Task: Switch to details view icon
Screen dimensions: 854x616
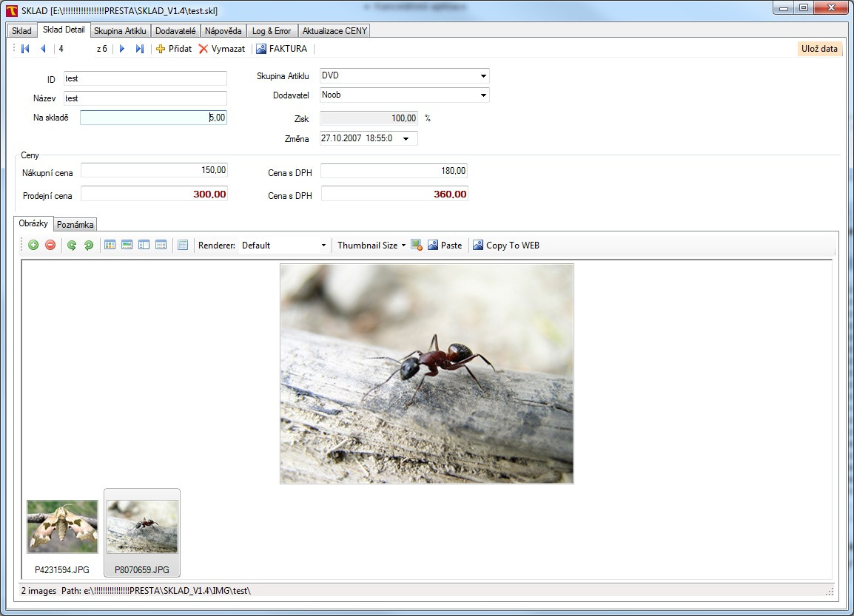Action: point(161,246)
